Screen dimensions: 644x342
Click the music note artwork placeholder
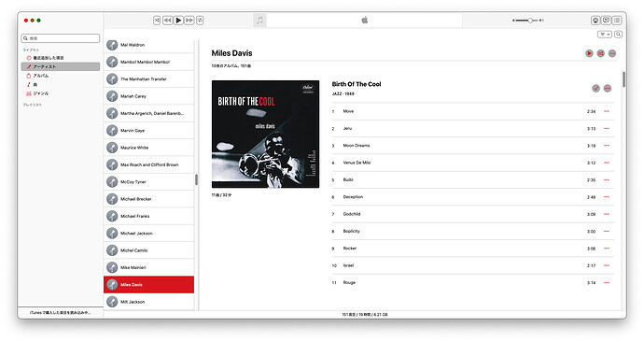click(x=259, y=21)
